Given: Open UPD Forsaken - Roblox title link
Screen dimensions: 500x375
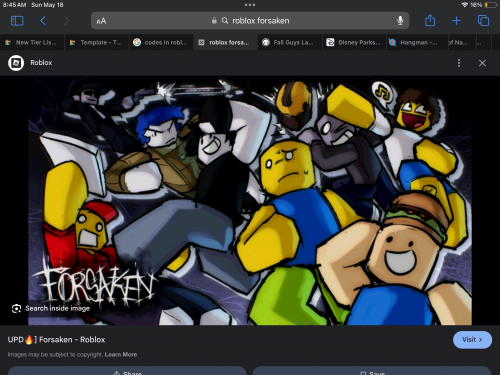Looking at the screenshot, I should 56,340.
